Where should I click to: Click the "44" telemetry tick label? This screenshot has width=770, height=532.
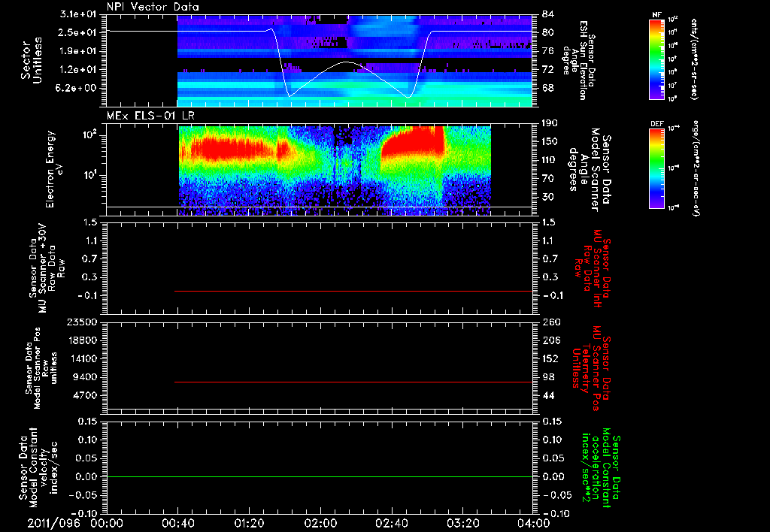pyautogui.click(x=547, y=395)
